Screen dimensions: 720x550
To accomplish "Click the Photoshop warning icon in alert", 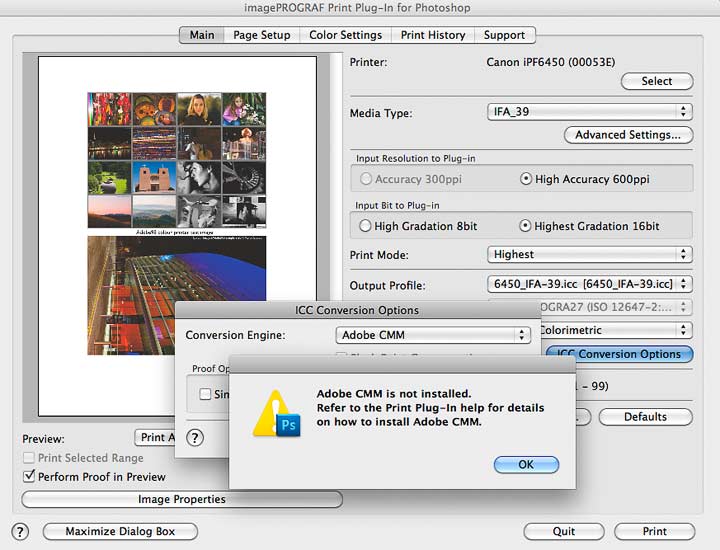I will coord(277,414).
